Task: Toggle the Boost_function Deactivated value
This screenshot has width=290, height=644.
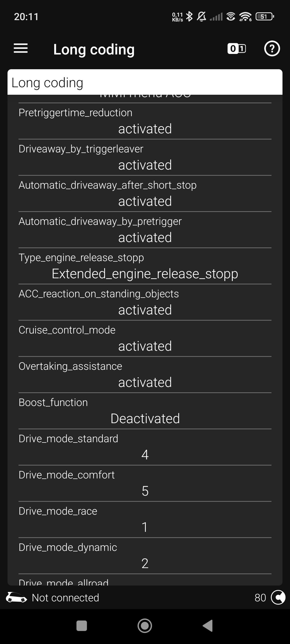Action: coord(145,419)
